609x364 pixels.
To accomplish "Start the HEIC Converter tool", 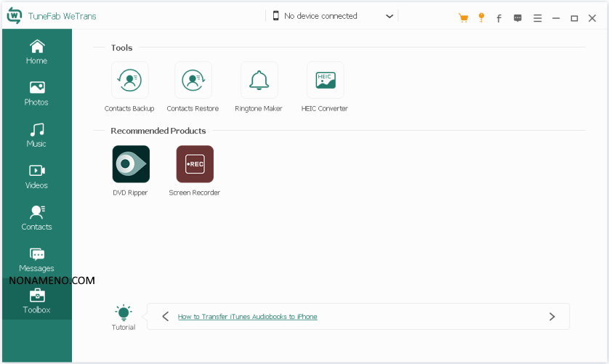I will (x=325, y=80).
